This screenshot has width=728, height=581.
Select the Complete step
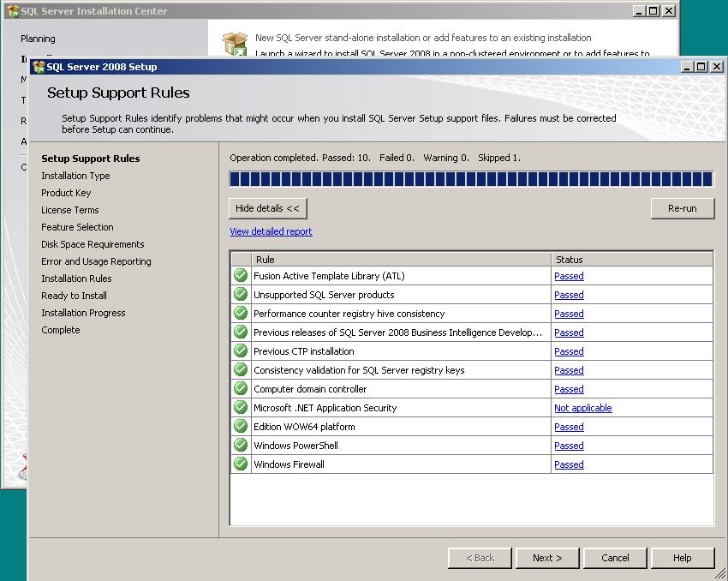point(61,330)
